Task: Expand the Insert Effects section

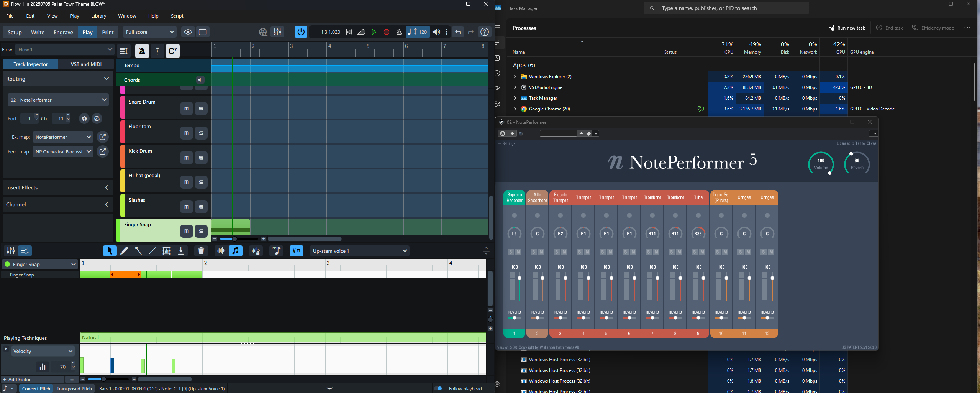Action: [58, 187]
